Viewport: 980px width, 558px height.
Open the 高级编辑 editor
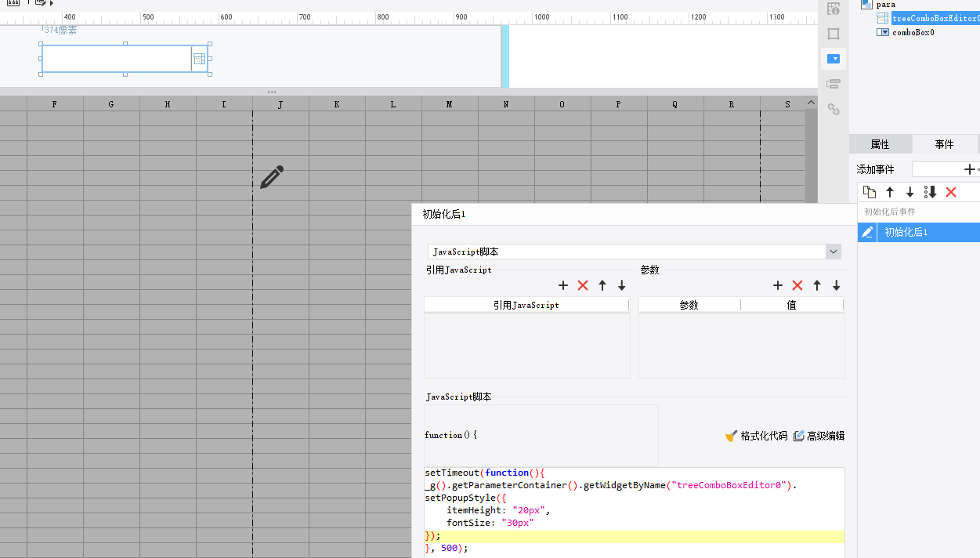819,436
